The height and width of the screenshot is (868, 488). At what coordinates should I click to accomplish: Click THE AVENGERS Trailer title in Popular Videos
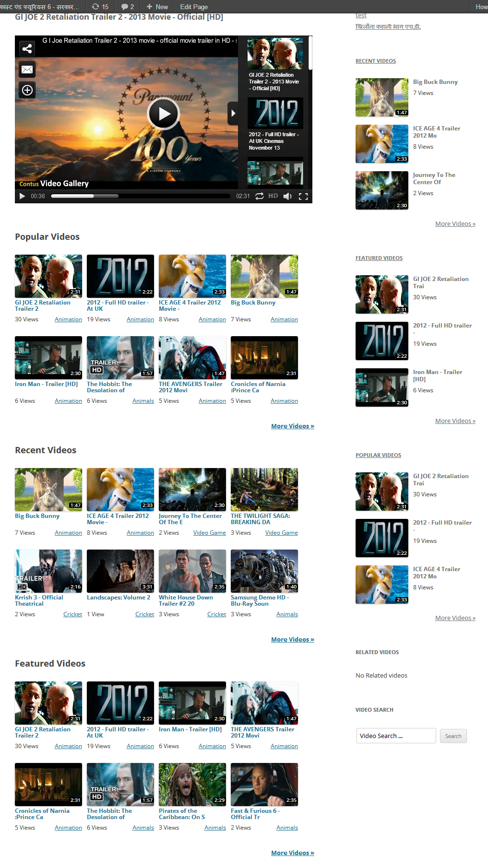tap(190, 387)
